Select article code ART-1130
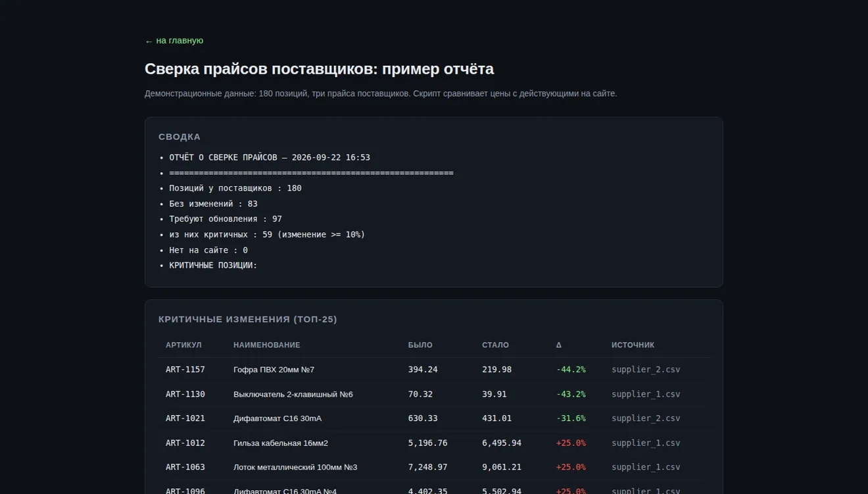This screenshot has height=494, width=868. (x=185, y=394)
